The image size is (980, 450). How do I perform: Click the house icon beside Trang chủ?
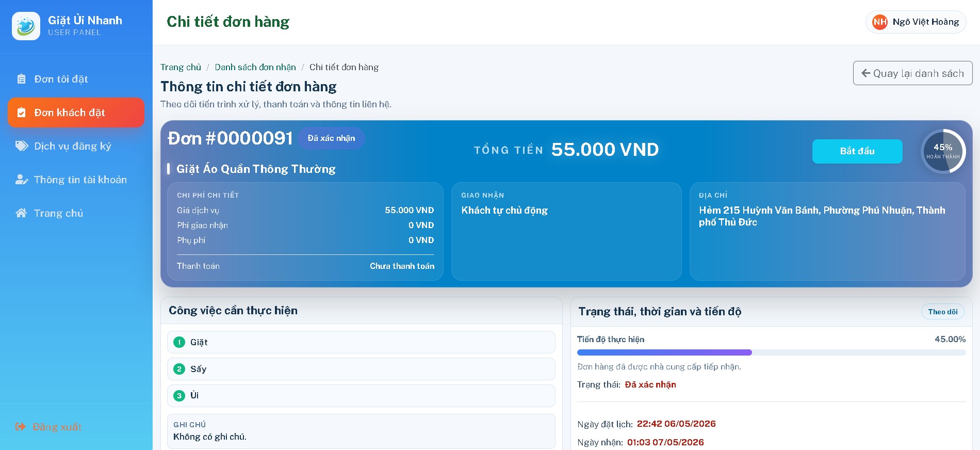(21, 213)
